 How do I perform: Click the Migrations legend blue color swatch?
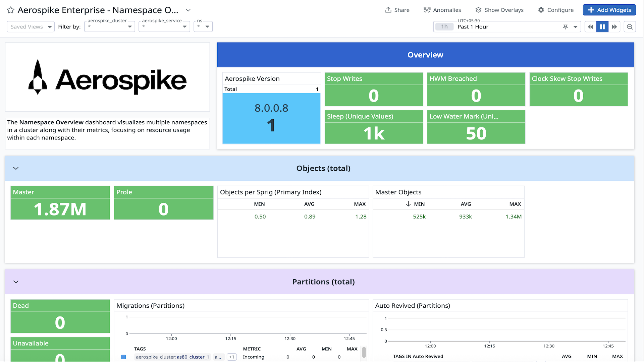coord(123,357)
